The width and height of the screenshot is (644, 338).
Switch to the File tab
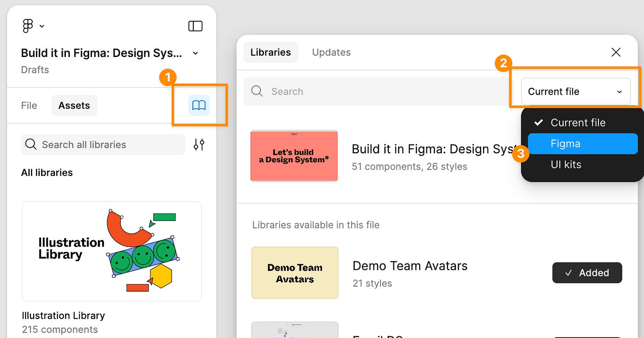pos(29,105)
